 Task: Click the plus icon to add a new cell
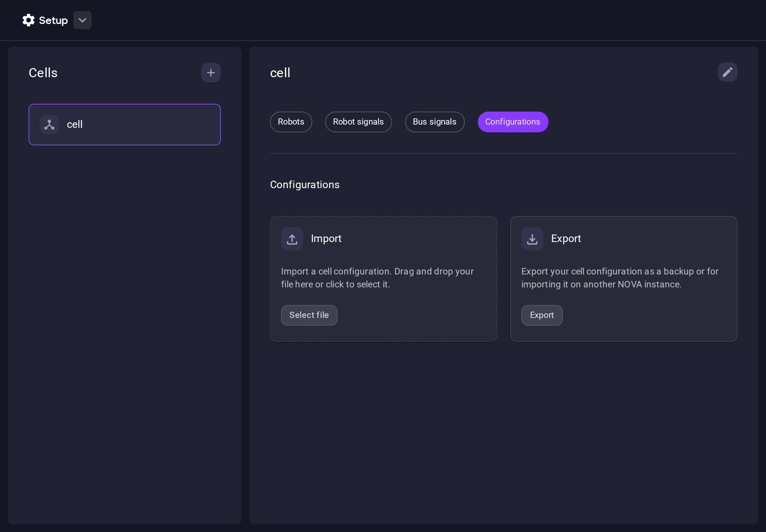(211, 73)
